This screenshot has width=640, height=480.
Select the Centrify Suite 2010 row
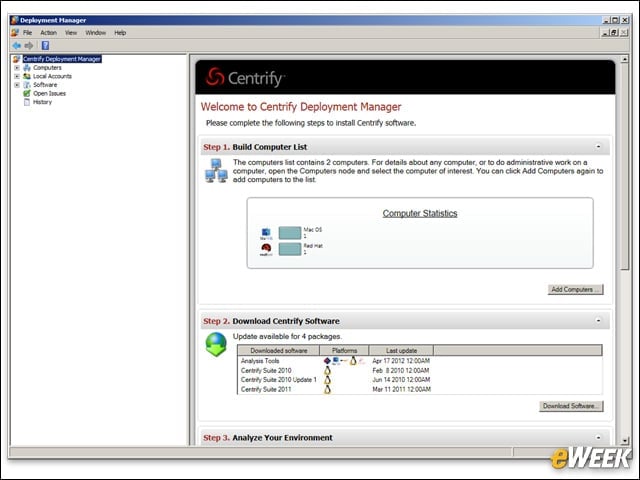(x=420, y=371)
